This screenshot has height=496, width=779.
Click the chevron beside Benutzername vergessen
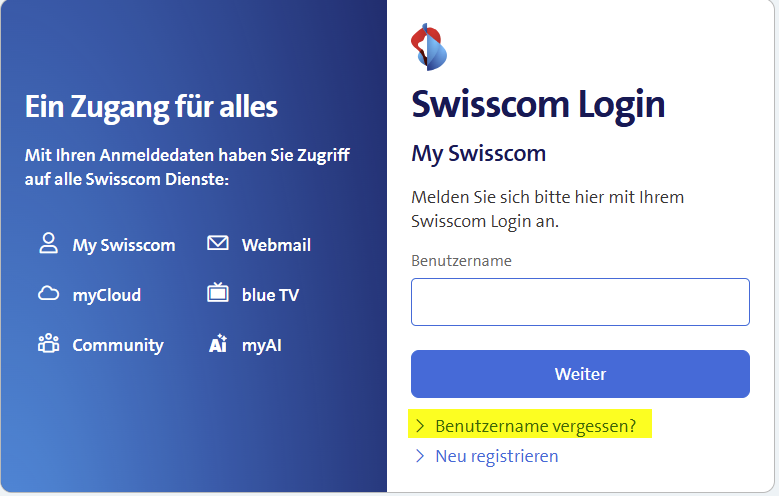(420, 426)
